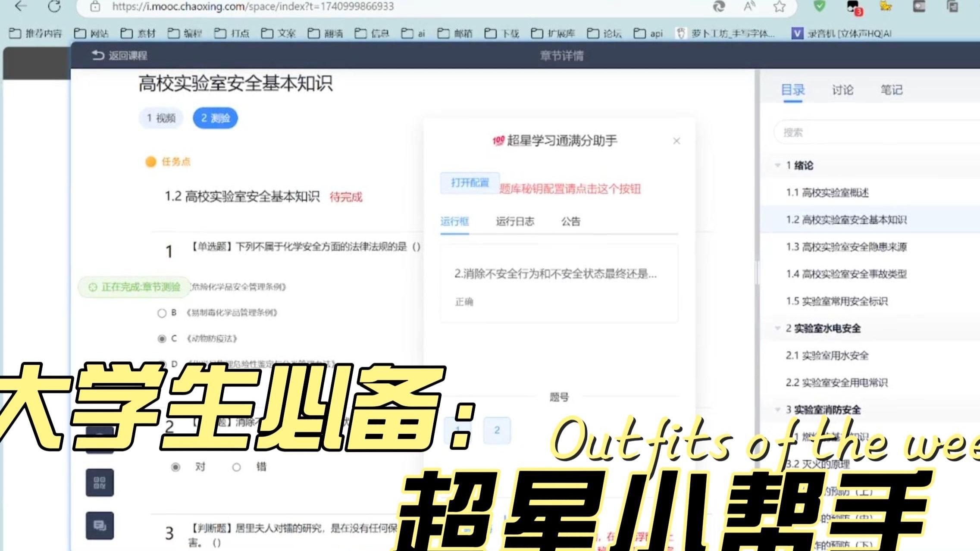Add page to favorites with star icon

click(x=779, y=6)
